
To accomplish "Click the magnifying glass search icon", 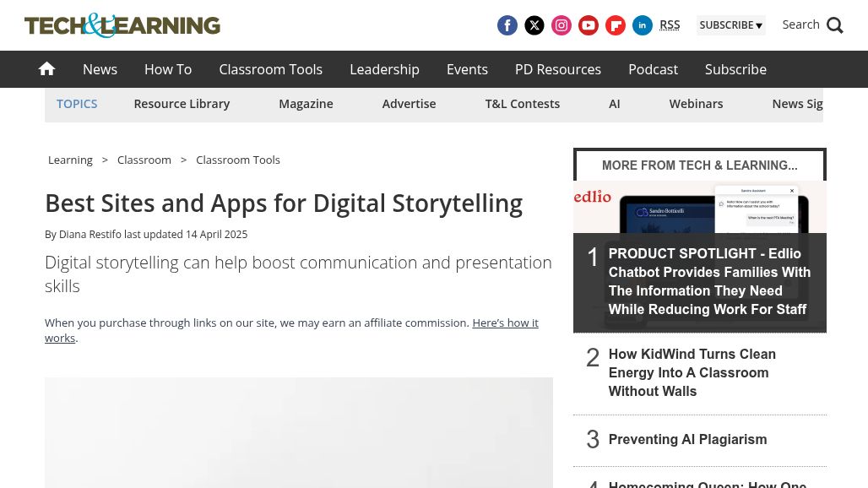I will [x=835, y=25].
